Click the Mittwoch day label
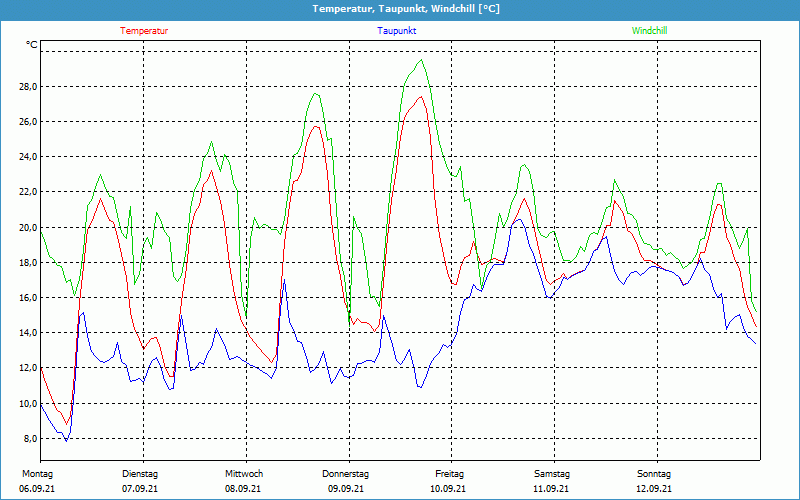The height and width of the screenshot is (500, 800). coord(244,474)
